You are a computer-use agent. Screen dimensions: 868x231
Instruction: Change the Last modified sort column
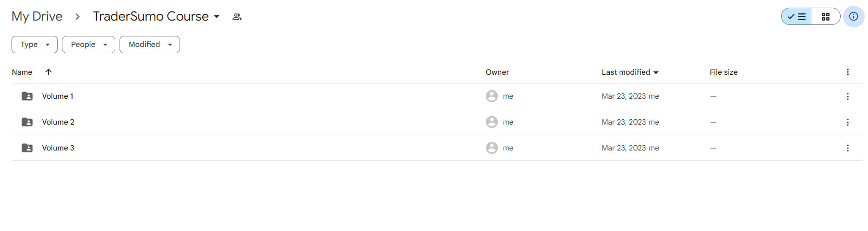tap(629, 72)
